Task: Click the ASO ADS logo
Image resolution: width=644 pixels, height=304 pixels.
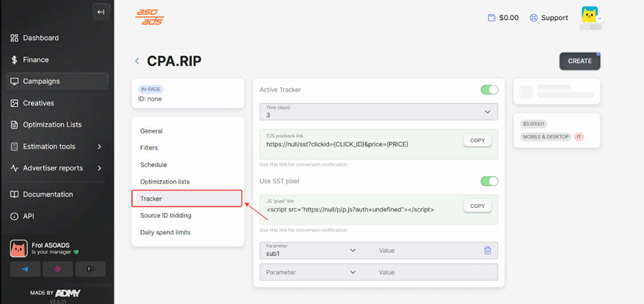Action: 149,17
